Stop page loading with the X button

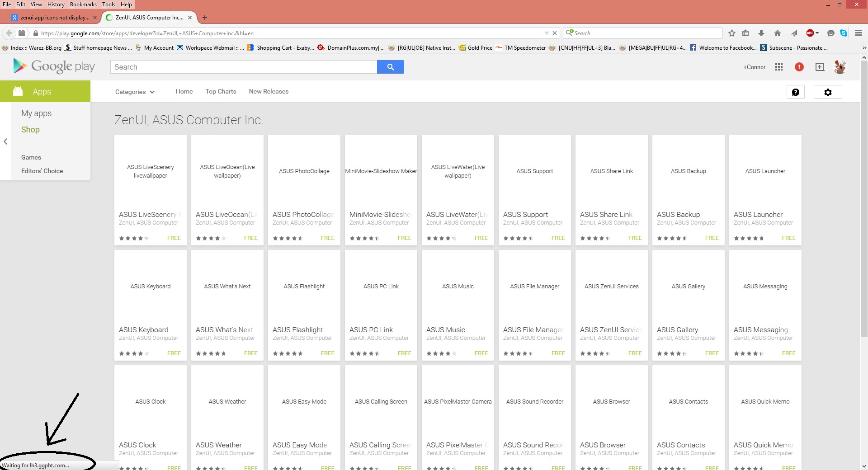click(x=555, y=33)
